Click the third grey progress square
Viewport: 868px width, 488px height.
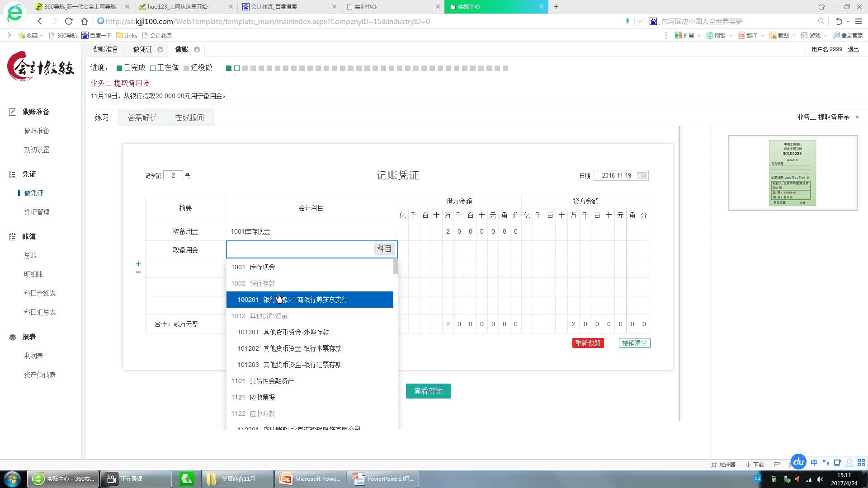(245, 68)
